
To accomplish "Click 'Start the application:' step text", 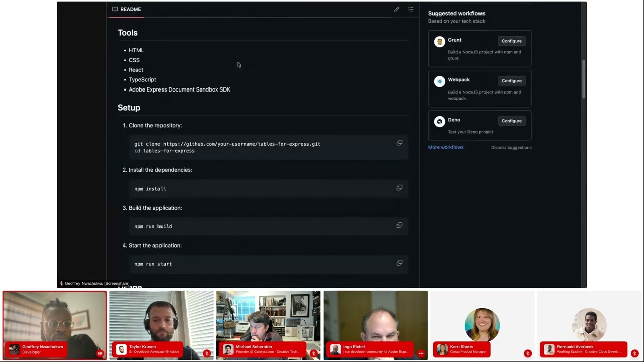I will [x=155, y=245].
